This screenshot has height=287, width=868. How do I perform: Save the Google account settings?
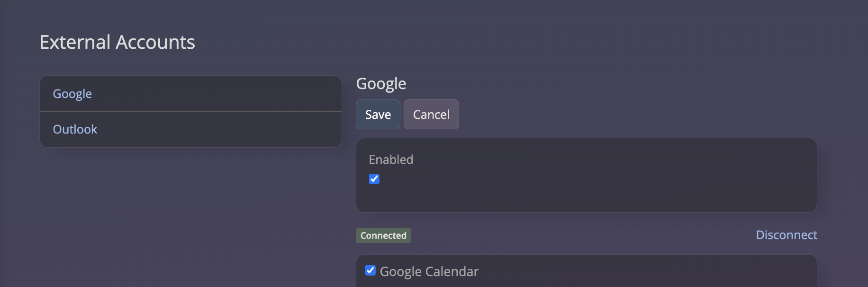click(378, 115)
